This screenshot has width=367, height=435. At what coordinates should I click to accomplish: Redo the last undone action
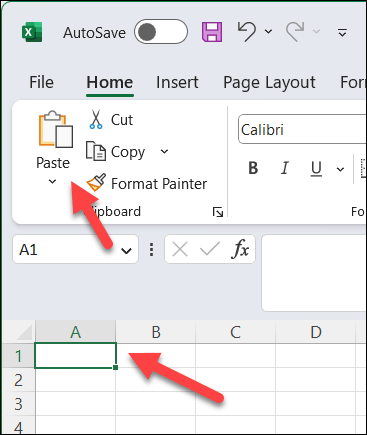click(295, 32)
